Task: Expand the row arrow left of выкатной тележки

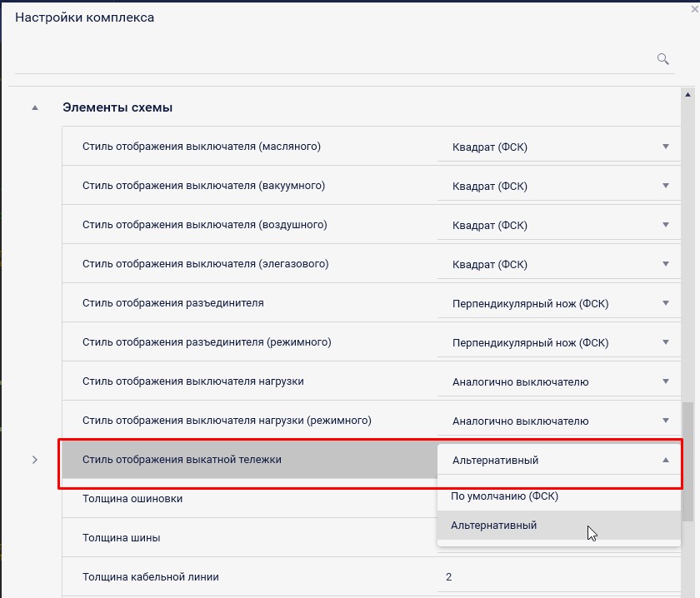Action: (35, 460)
